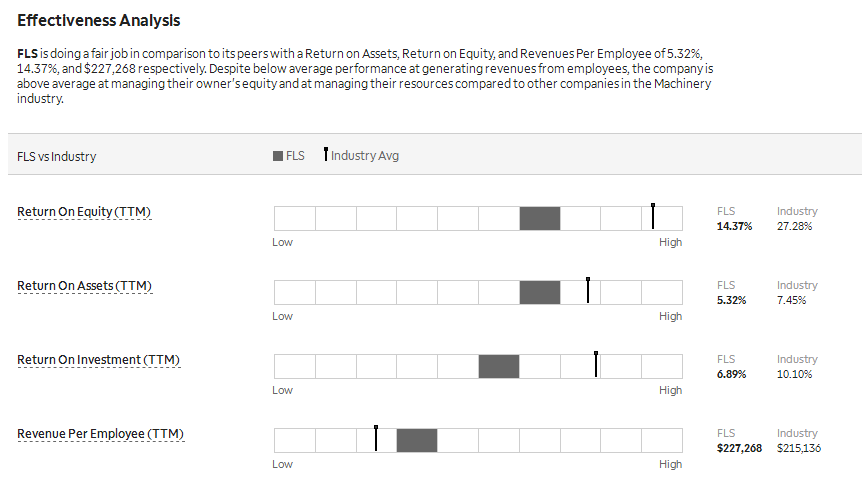This screenshot has width=862, height=478.
Task: Click the FLS bar in Return On Assets
Action: (539, 292)
